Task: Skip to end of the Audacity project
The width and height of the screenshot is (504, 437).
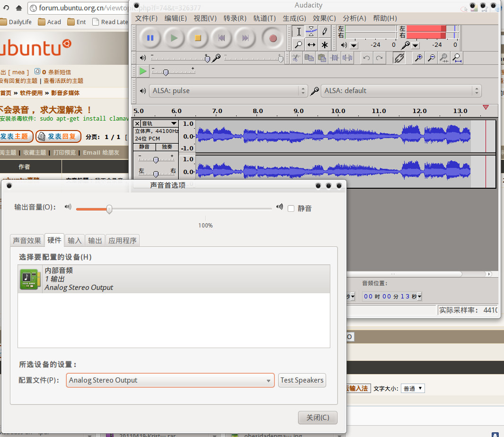Action: (x=245, y=38)
